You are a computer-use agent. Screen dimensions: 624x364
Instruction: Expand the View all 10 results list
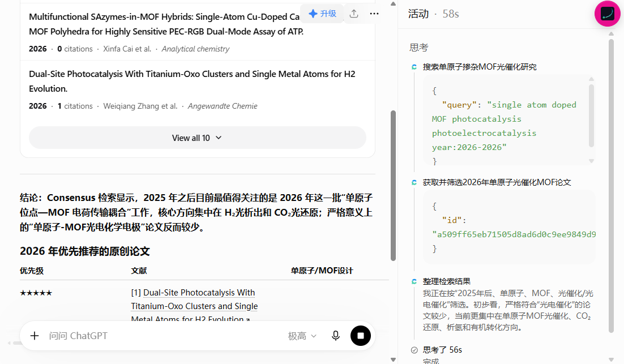click(x=198, y=138)
